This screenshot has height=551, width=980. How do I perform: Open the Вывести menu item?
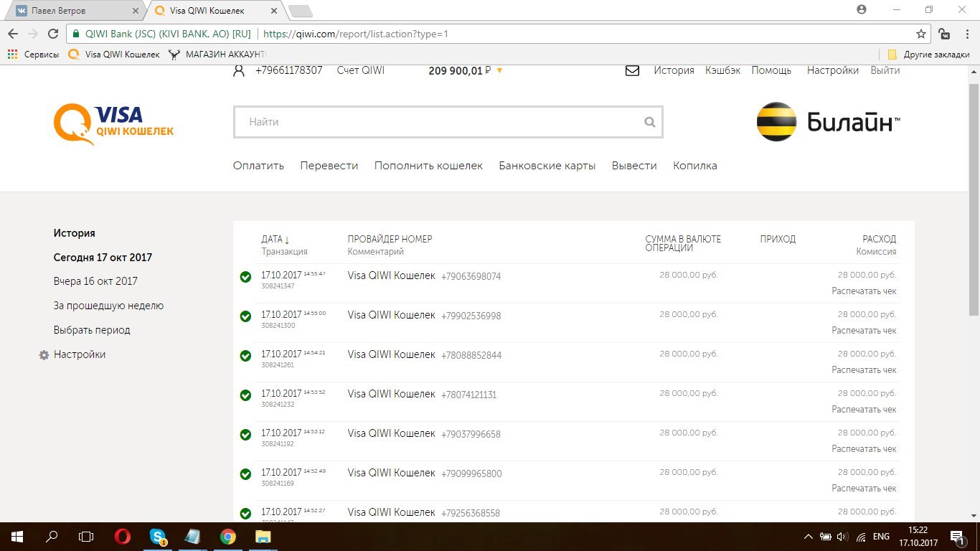click(634, 166)
